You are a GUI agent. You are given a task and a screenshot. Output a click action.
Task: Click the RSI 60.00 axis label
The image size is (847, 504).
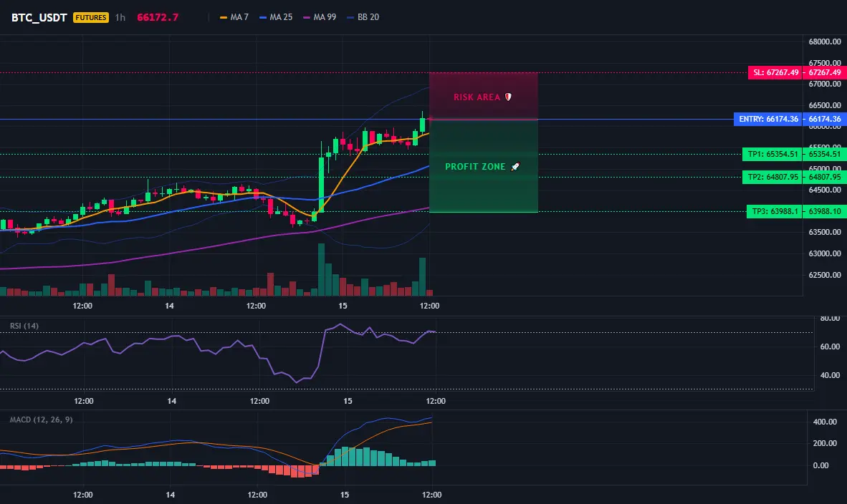pos(830,346)
